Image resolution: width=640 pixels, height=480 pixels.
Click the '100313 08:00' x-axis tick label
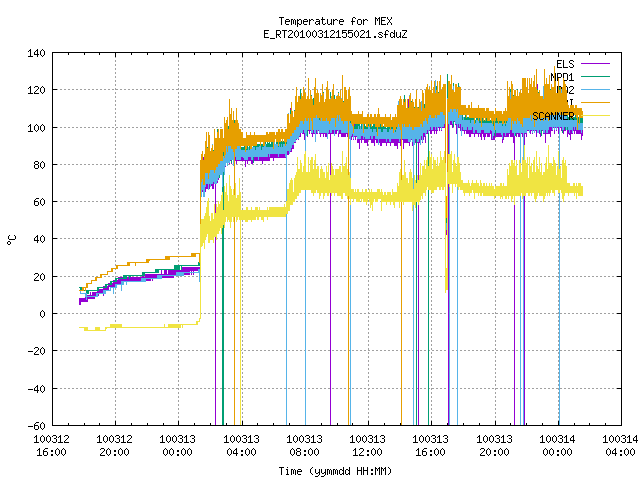[x=304, y=446]
